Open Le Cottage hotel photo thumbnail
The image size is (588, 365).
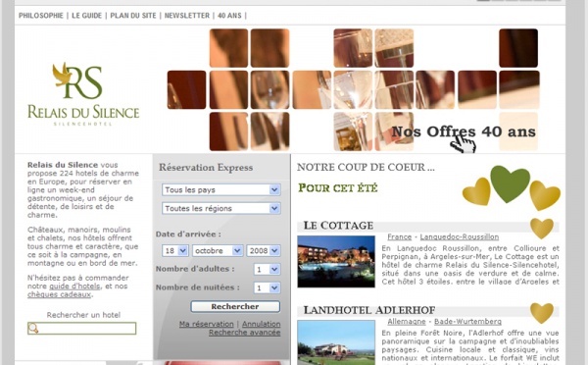pyautogui.click(x=336, y=262)
